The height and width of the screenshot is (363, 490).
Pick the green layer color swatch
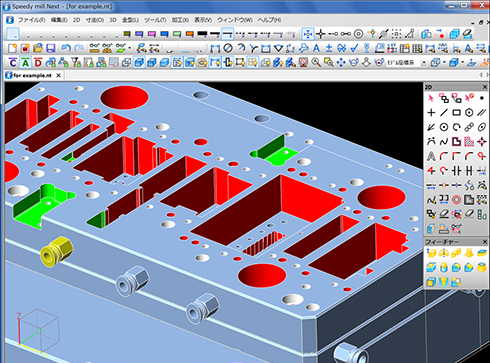pyautogui.click(x=177, y=34)
